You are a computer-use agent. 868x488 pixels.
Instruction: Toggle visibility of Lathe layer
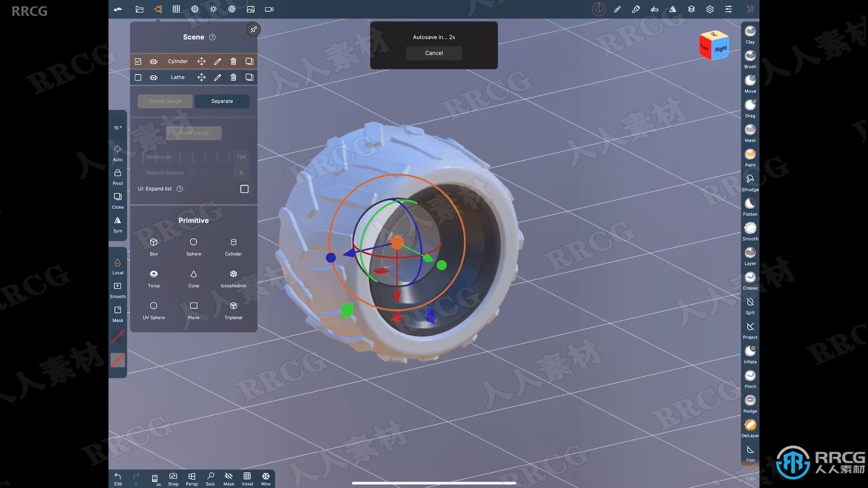click(153, 77)
